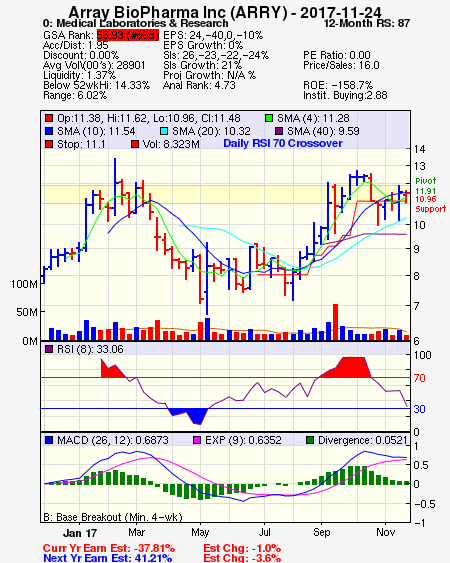Click the B: Base Breakout (Min. 4-wk) note
This screenshot has height=563, width=450.
click(x=113, y=517)
